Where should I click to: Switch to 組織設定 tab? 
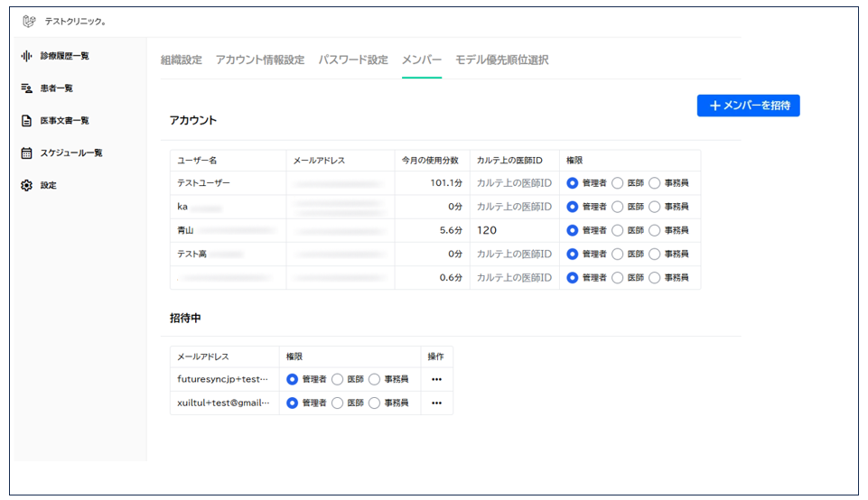(x=181, y=60)
